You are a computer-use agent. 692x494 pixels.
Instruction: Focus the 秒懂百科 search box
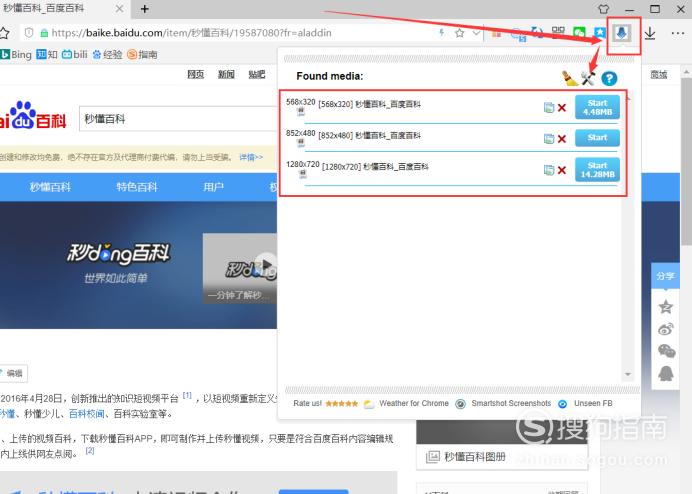(x=178, y=119)
